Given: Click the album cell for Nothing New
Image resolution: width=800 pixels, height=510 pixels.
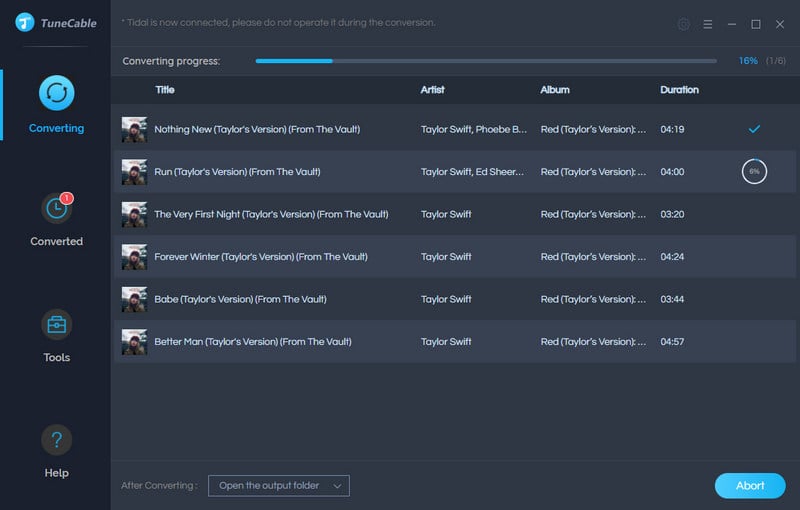Looking at the screenshot, I should pos(593,129).
